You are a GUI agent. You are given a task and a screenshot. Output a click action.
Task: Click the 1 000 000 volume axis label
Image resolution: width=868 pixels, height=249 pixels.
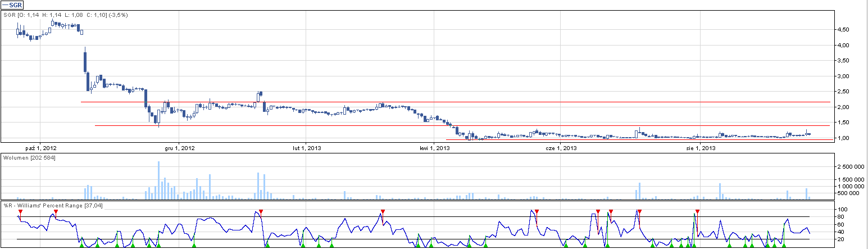point(849,186)
